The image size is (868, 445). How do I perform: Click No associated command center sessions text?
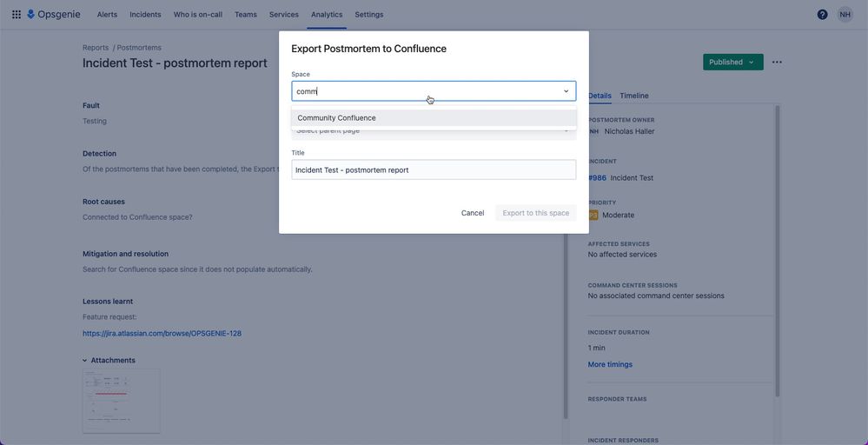[x=656, y=296]
